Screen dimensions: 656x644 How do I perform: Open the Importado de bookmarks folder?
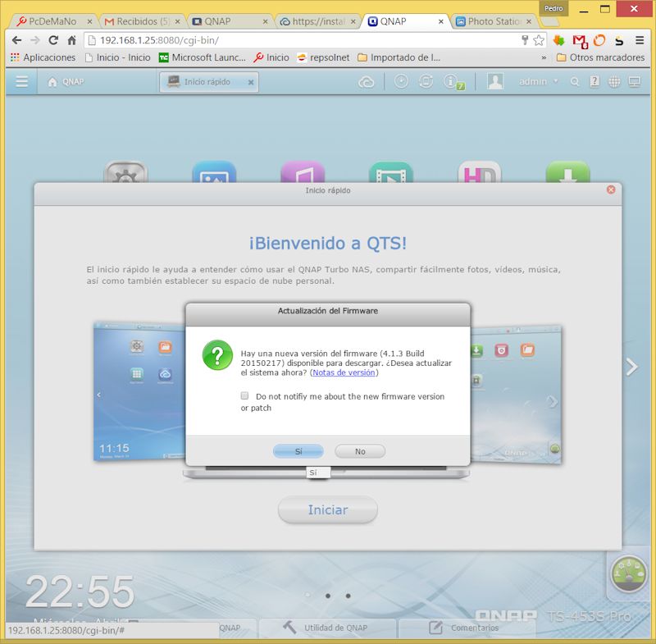pos(399,57)
